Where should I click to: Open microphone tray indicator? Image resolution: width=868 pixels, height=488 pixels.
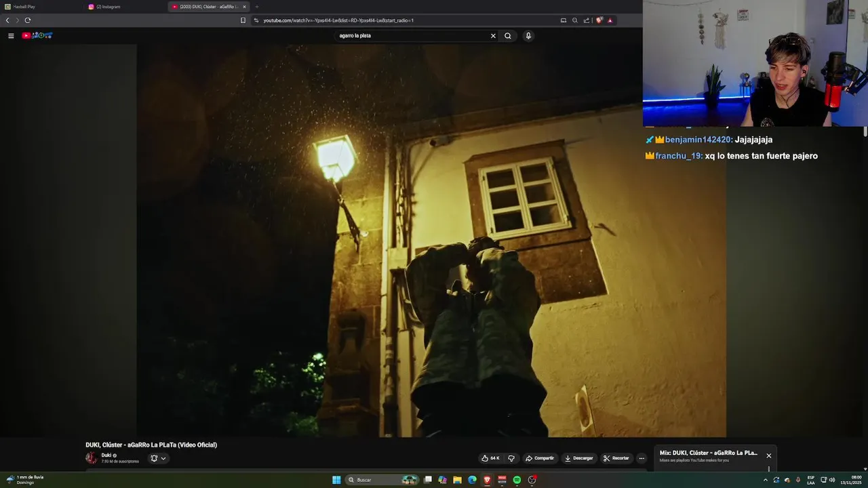coord(798,480)
